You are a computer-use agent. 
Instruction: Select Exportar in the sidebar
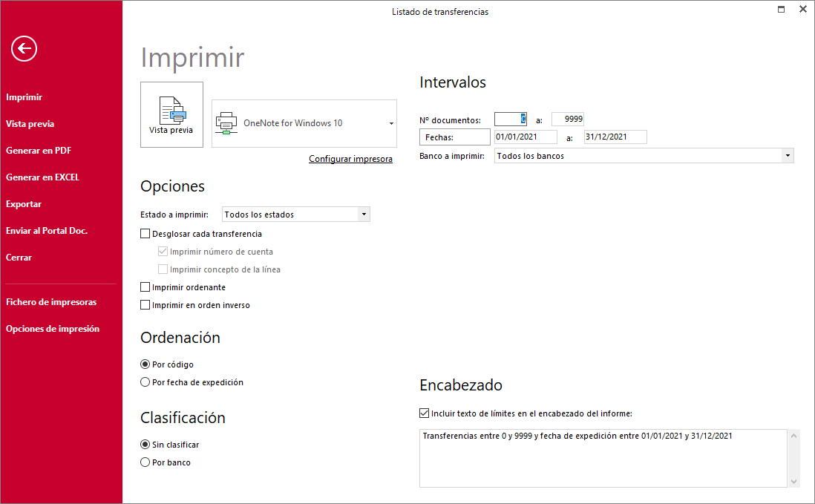point(24,204)
